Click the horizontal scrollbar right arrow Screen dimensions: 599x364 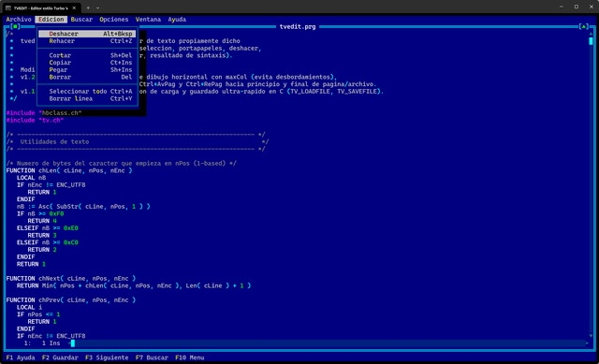tap(587, 343)
